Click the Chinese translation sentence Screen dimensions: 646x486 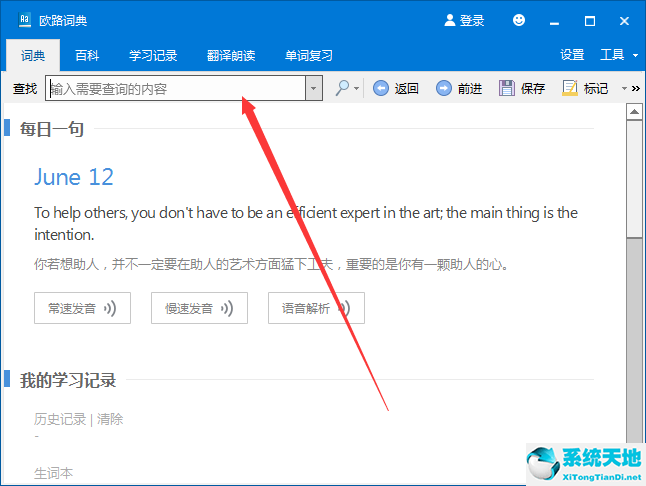[x=271, y=264]
